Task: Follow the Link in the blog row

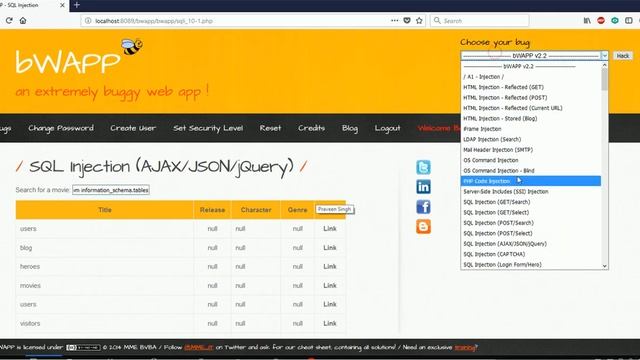Action: pyautogui.click(x=330, y=248)
